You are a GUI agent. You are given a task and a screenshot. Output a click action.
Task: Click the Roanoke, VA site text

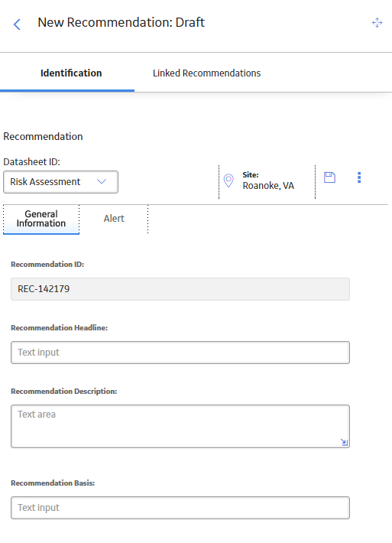[268, 186]
